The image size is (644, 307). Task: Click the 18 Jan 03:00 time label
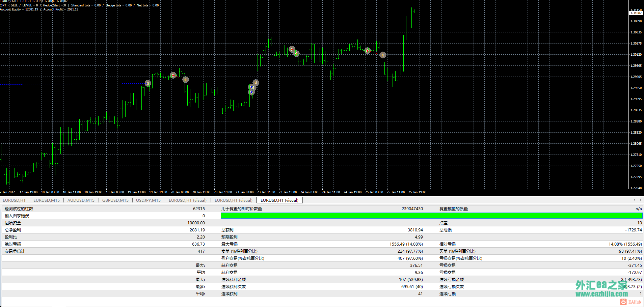[50, 192]
